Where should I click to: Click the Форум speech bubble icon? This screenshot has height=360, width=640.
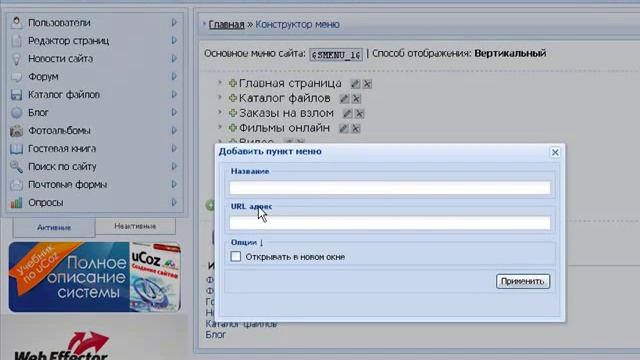point(16,77)
